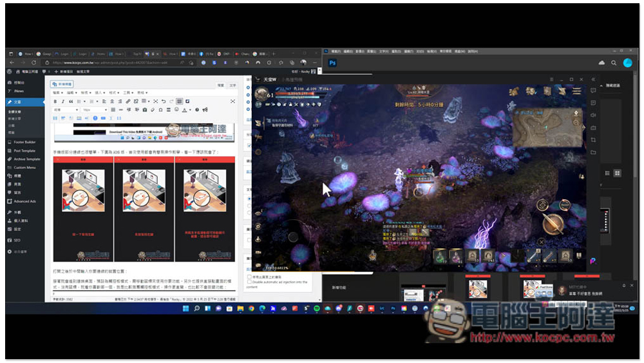Expand the bulleted list style arrow
The height and width of the screenshot is (363, 644).
click(x=84, y=101)
